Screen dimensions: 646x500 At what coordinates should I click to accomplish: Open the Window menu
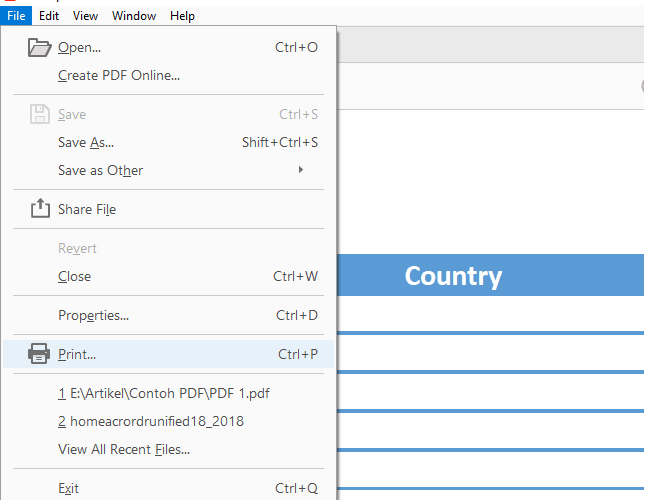click(134, 16)
